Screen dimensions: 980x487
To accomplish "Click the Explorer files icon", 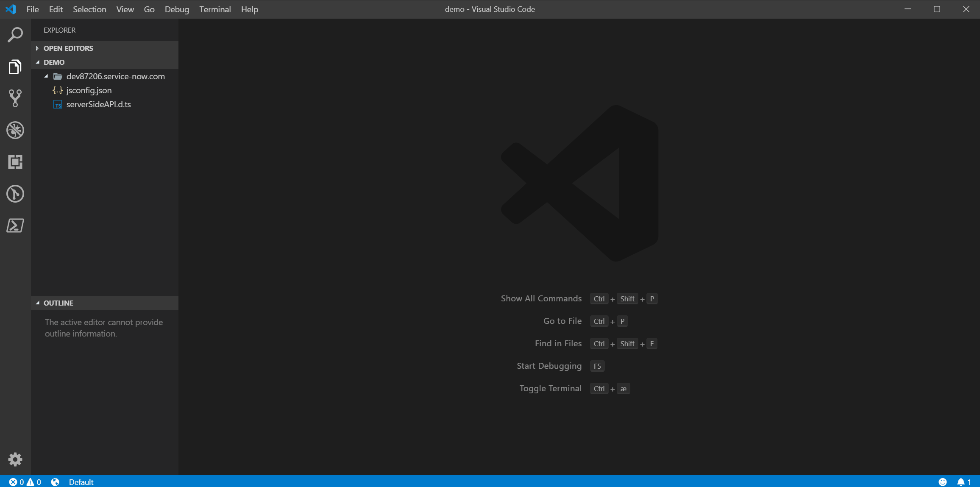I will coord(15,67).
